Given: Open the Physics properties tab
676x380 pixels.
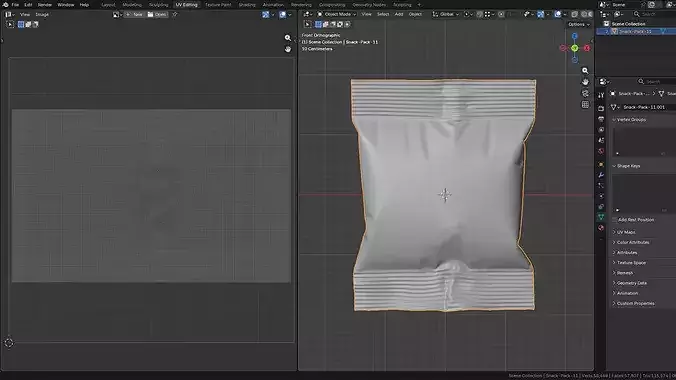Looking at the screenshot, I should [x=601, y=196].
